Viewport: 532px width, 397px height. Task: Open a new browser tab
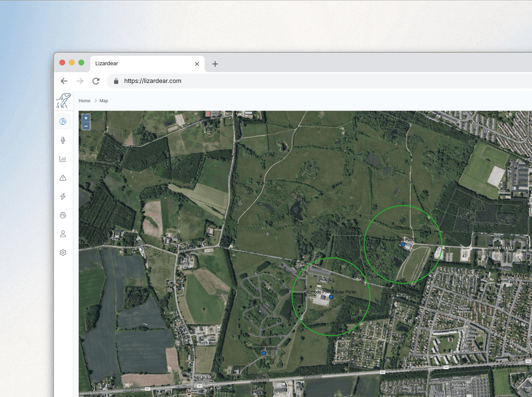(x=215, y=64)
